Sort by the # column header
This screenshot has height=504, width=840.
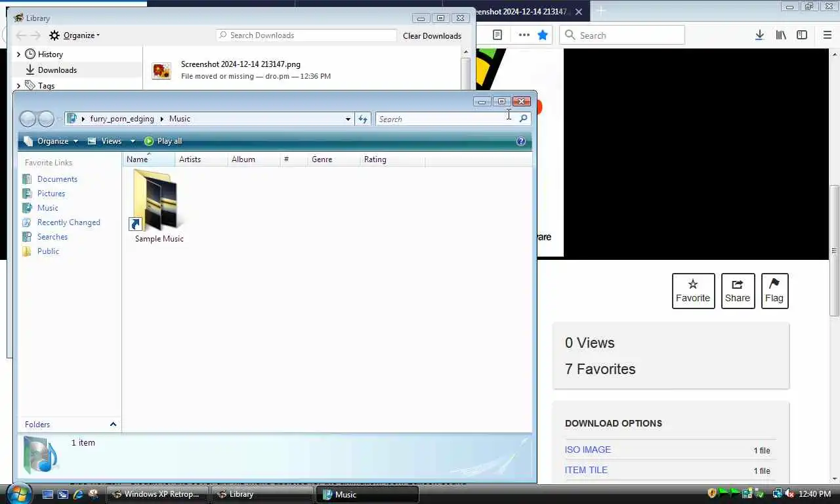293,159
